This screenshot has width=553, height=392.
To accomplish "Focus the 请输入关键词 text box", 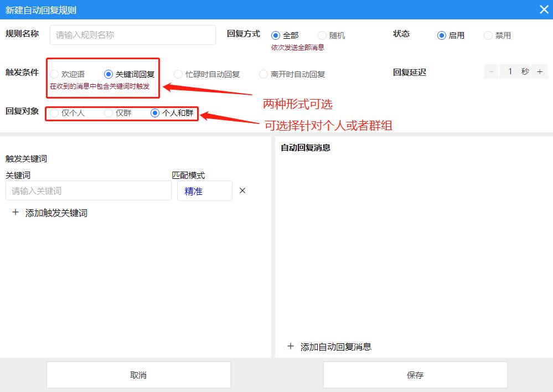I will point(88,190).
